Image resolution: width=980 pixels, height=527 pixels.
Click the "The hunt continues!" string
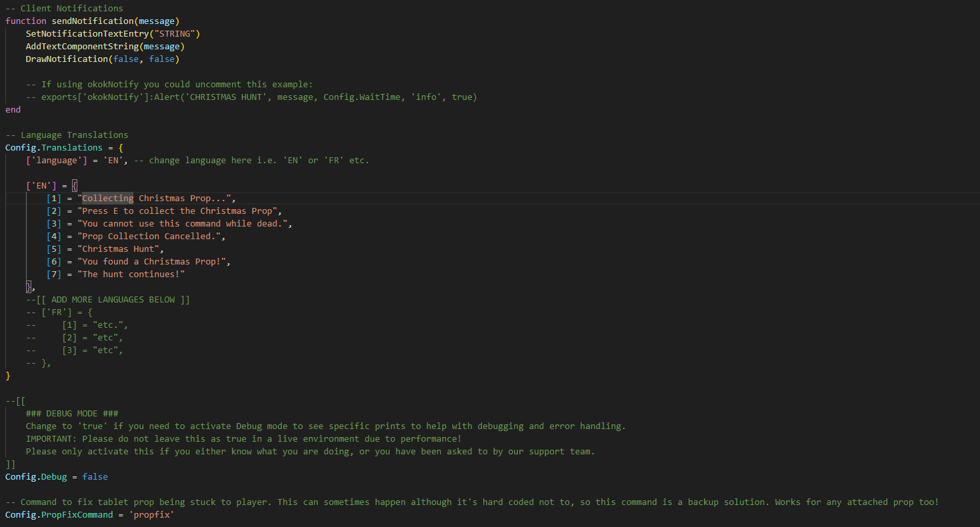click(x=131, y=274)
